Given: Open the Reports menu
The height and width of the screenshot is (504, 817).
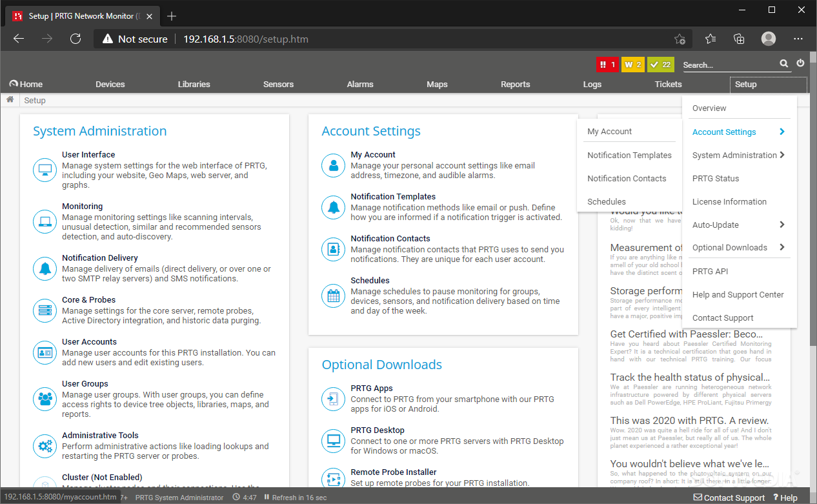Looking at the screenshot, I should (515, 84).
